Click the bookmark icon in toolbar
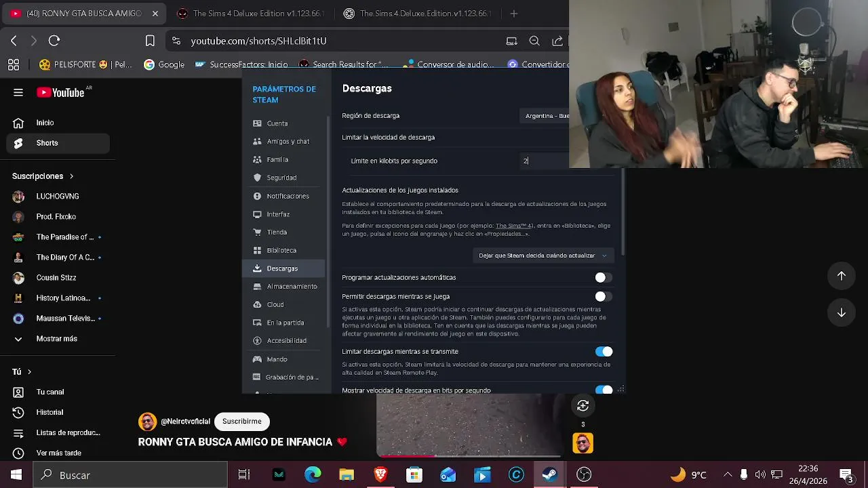 click(x=150, y=41)
